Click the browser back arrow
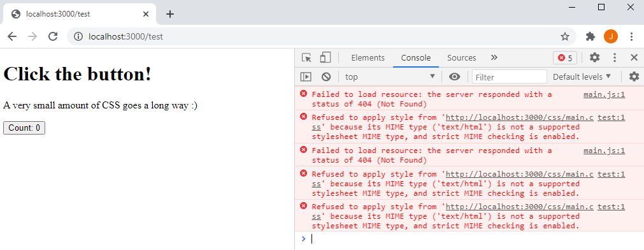Viewport: 644px width, 250px height. pyautogui.click(x=12, y=36)
